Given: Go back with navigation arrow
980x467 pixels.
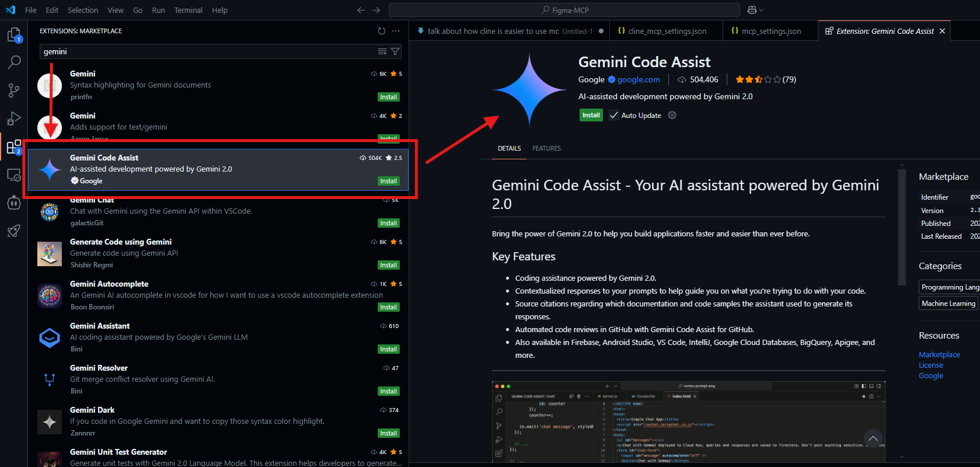Looking at the screenshot, I should 361,10.
